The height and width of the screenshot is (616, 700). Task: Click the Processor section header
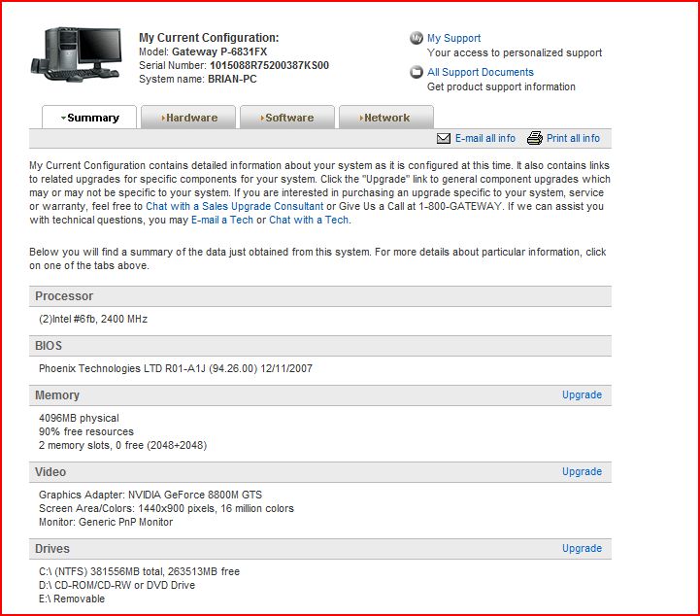[320, 296]
